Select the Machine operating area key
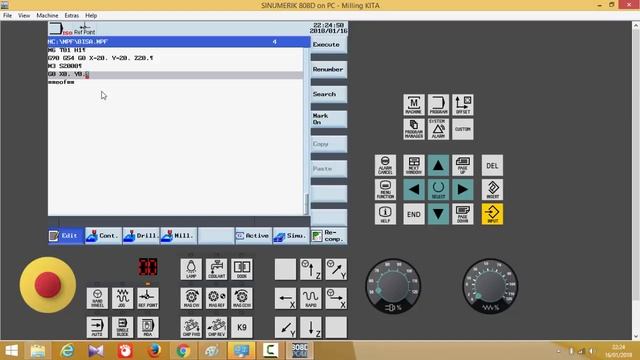Screen dimensions: 640x360 [x=413, y=105]
